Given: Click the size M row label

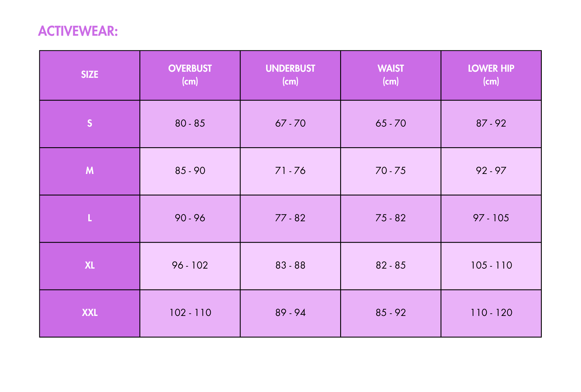Looking at the screenshot, I should pos(89,171).
